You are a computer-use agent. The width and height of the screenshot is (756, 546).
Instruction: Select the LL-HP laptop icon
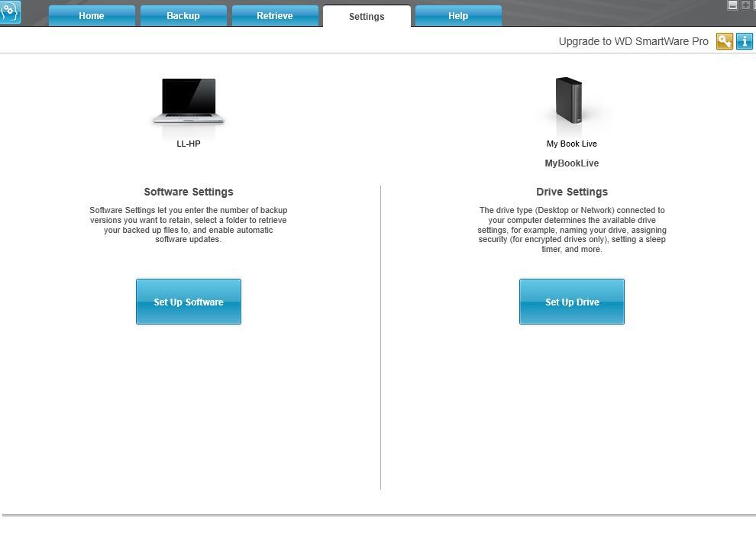[189, 102]
